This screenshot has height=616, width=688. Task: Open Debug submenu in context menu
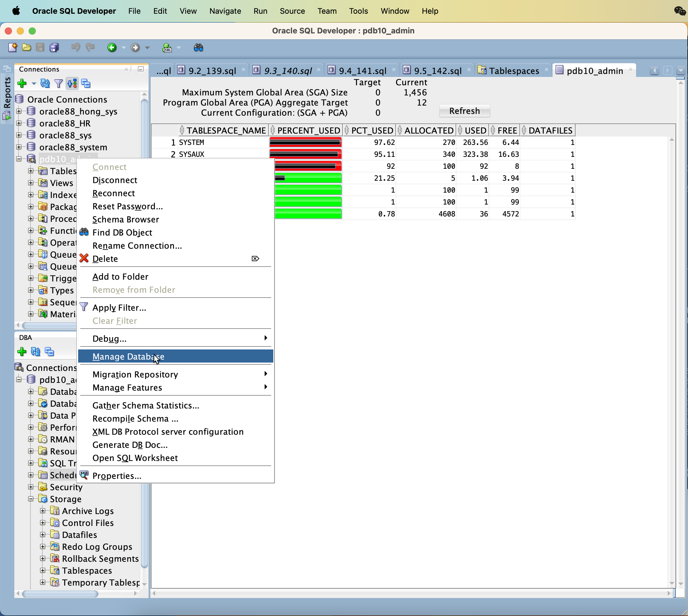coord(176,338)
